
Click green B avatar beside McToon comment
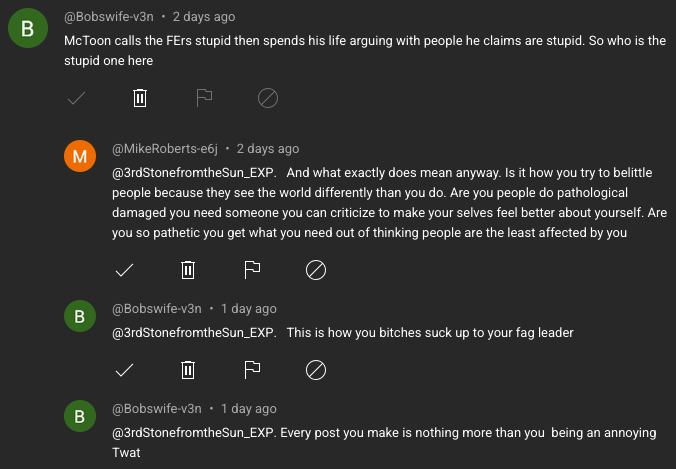(27, 29)
